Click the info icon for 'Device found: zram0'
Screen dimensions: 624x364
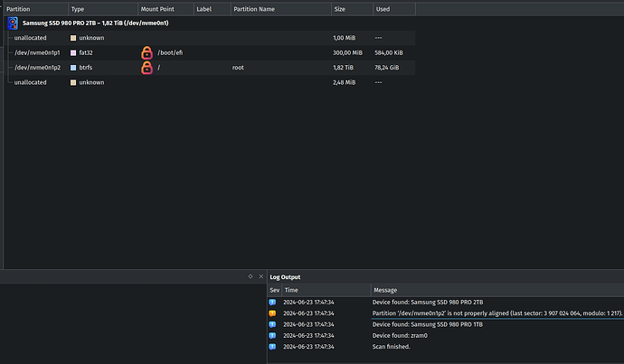272,335
